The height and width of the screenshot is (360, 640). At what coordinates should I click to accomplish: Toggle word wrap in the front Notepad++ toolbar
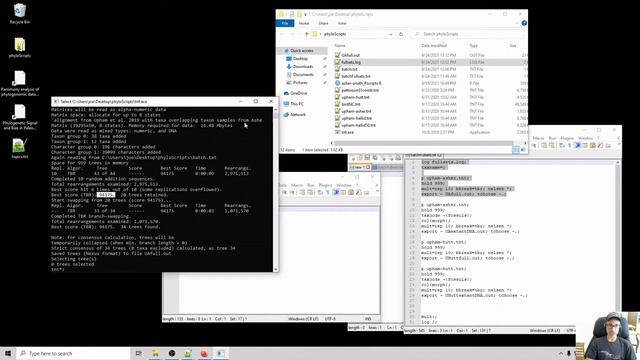click(x=320, y=192)
